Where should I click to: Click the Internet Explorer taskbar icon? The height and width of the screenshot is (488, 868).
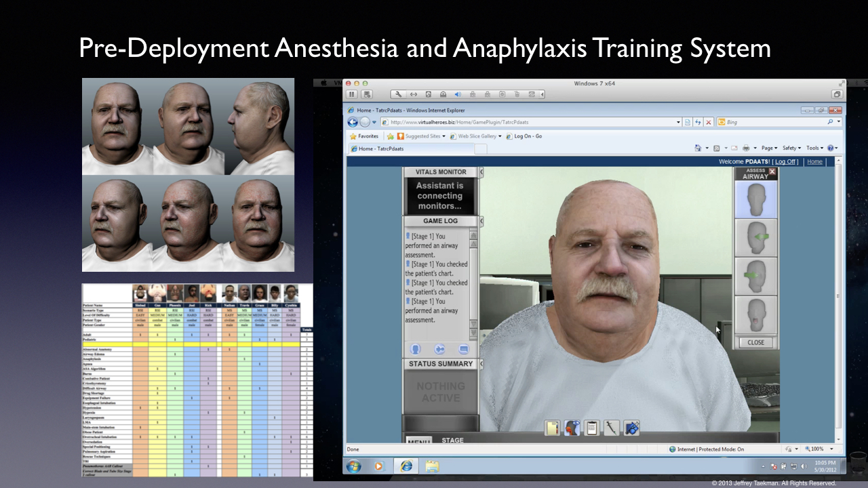[406, 466]
